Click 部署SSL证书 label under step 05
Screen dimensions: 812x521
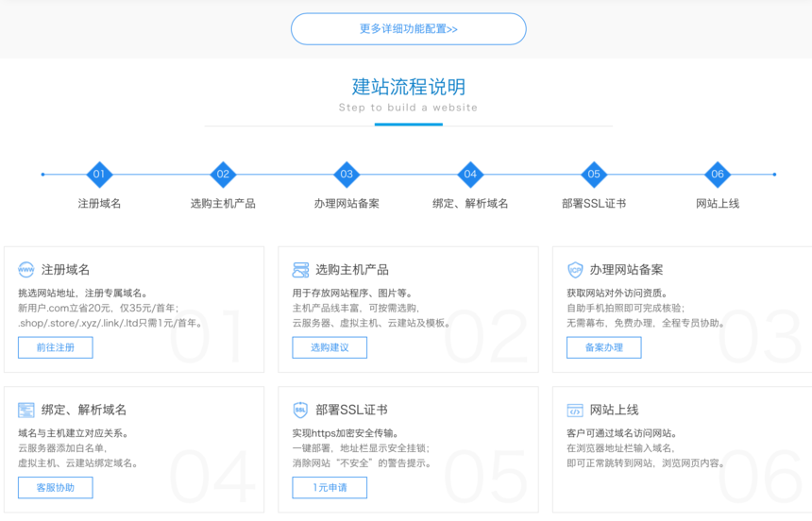point(594,204)
